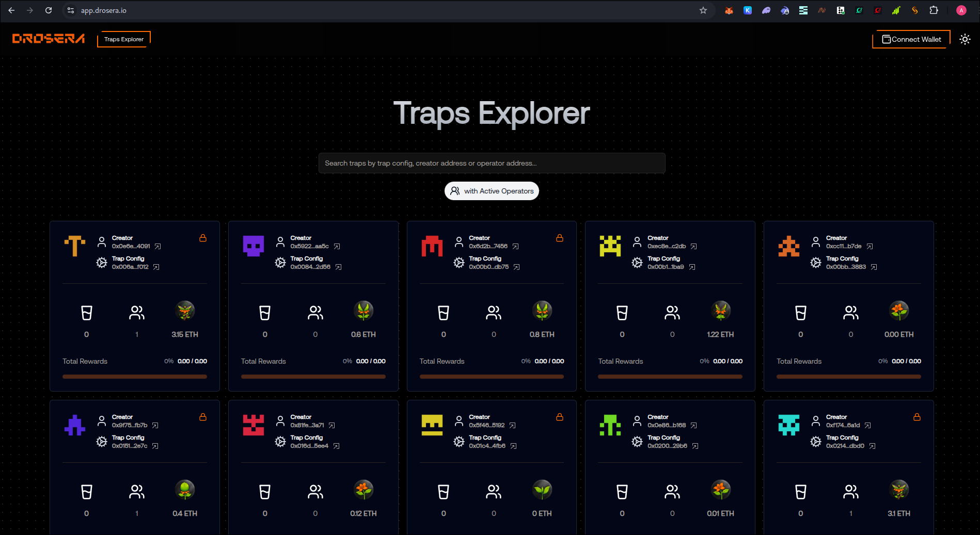Screen dimensions: 980x535
Task: Click the Connect Wallet button
Action: 911,39
